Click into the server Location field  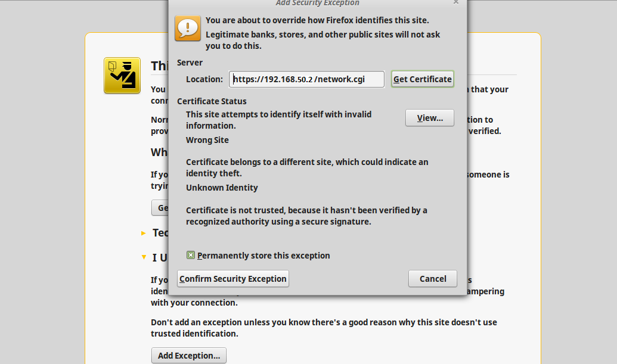(x=306, y=79)
